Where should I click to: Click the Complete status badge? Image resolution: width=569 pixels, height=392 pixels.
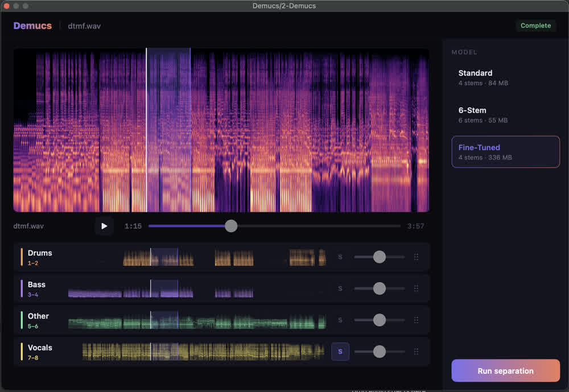pyautogui.click(x=535, y=26)
